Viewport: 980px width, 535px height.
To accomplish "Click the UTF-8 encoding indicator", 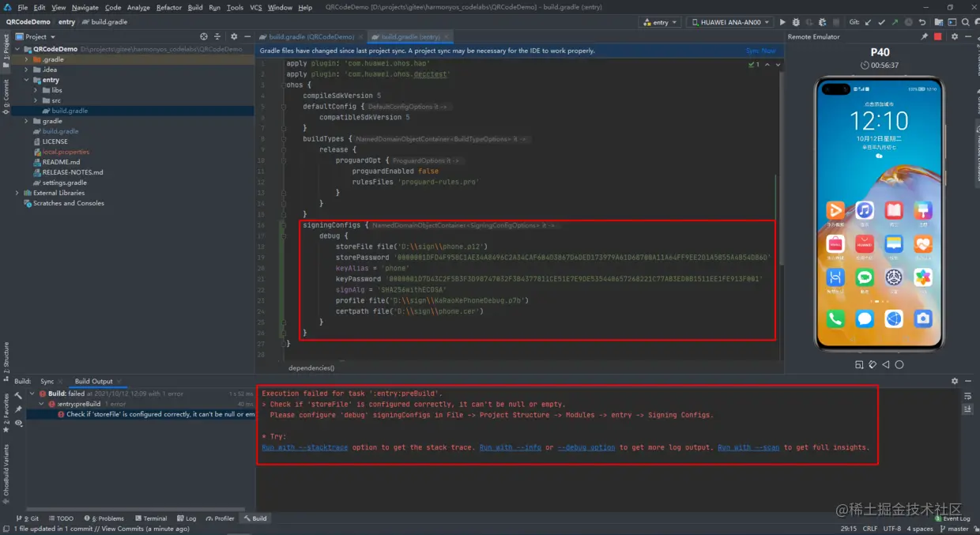I will (x=891, y=529).
